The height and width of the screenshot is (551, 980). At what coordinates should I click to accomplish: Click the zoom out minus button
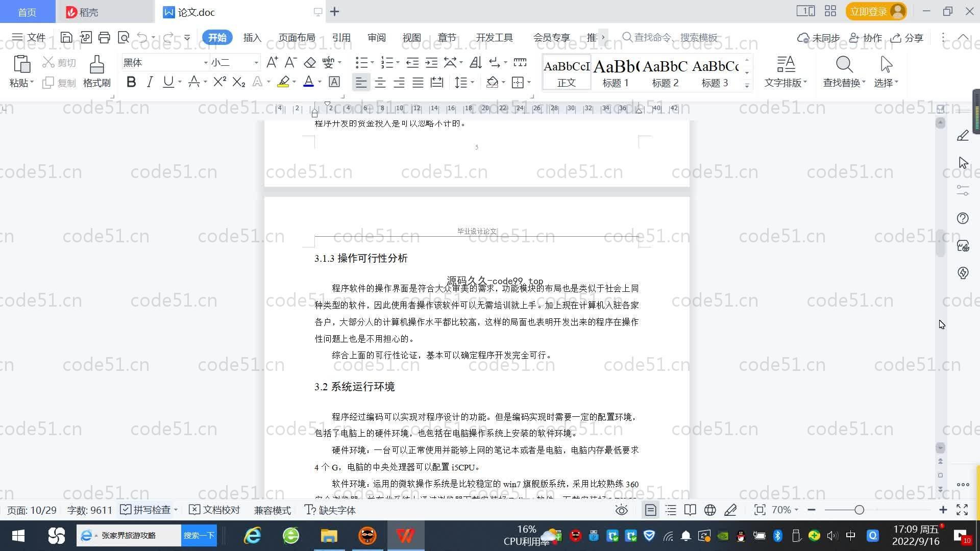(812, 510)
